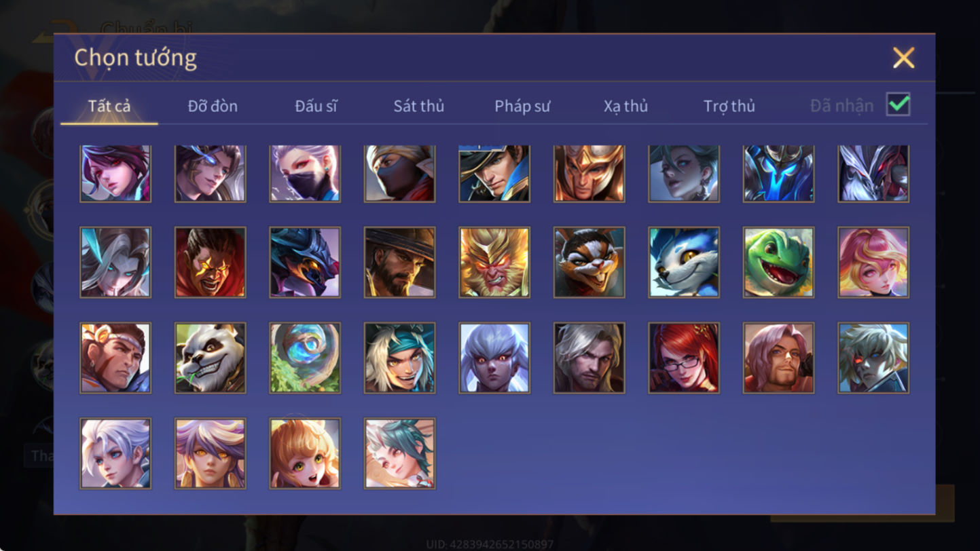Open the Sát thủ tab
This screenshot has height=551, width=980.
tap(419, 106)
